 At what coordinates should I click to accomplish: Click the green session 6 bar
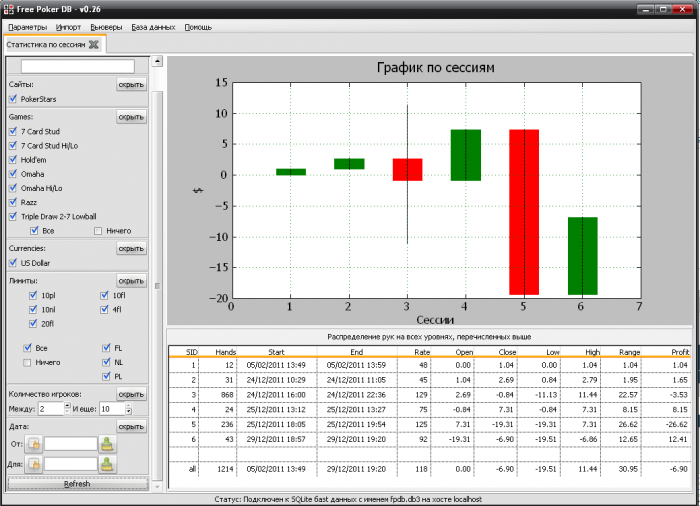tap(582, 256)
